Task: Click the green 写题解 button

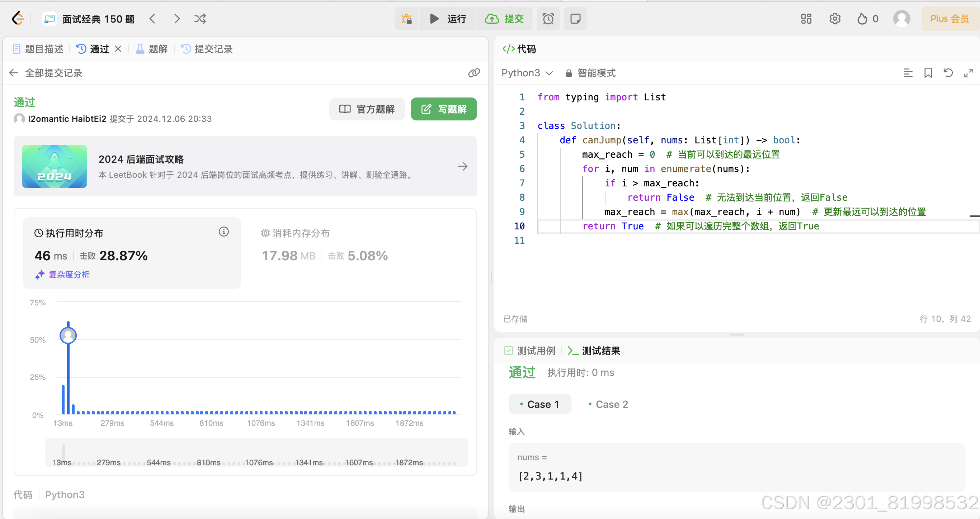Action: coord(444,109)
